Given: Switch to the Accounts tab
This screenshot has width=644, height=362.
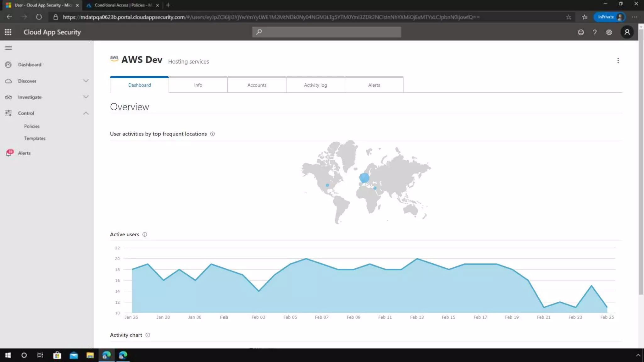Looking at the screenshot, I should (x=257, y=85).
